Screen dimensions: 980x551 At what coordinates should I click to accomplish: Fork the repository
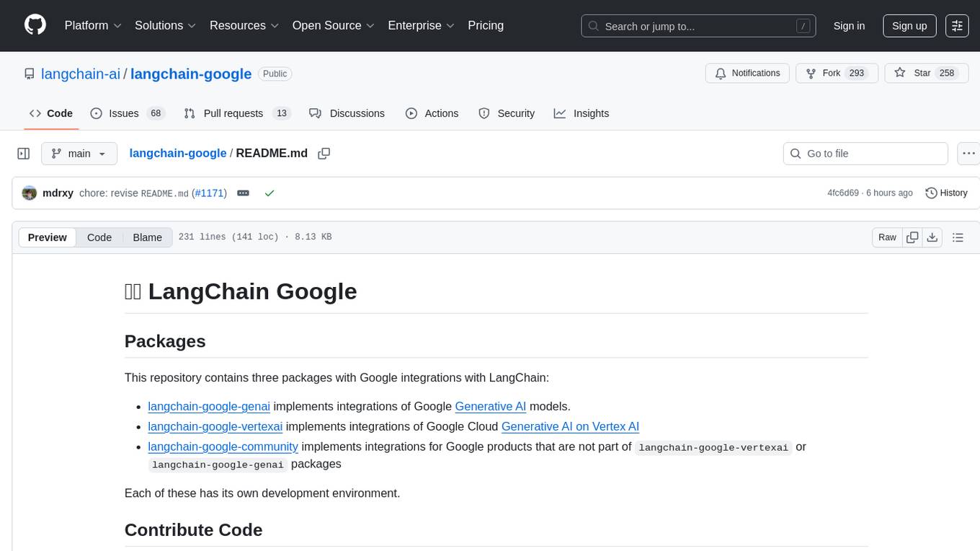coord(835,74)
